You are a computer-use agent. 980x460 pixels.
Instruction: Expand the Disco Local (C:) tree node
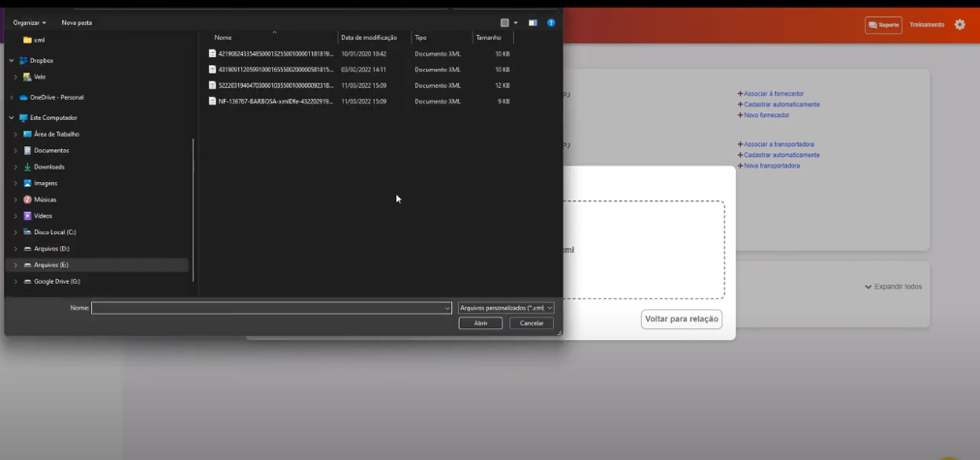click(15, 232)
